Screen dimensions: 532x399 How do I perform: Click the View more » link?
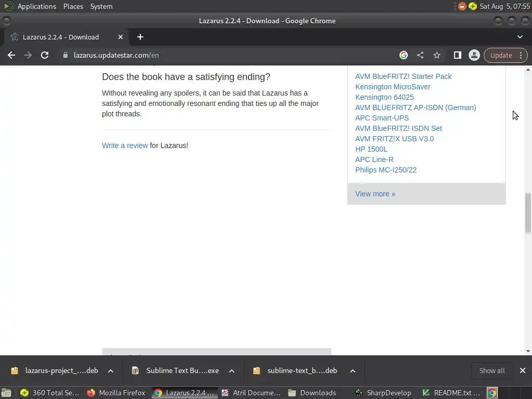pyautogui.click(x=375, y=194)
